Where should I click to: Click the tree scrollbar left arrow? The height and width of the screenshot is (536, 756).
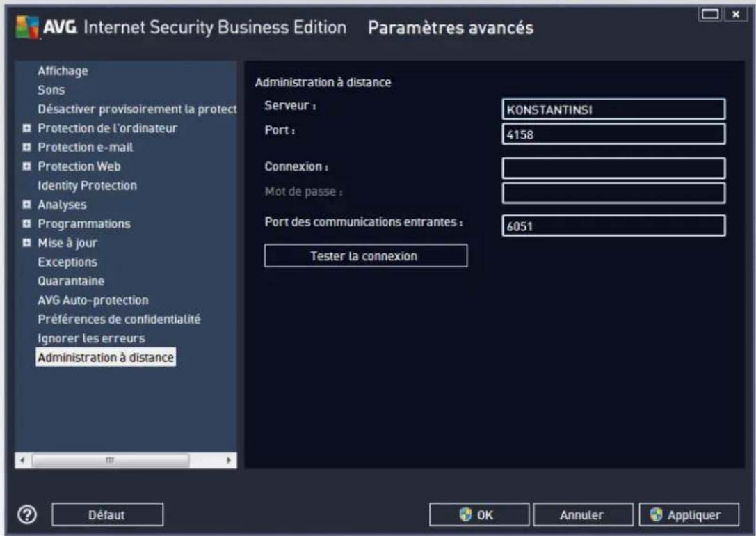click(22, 460)
